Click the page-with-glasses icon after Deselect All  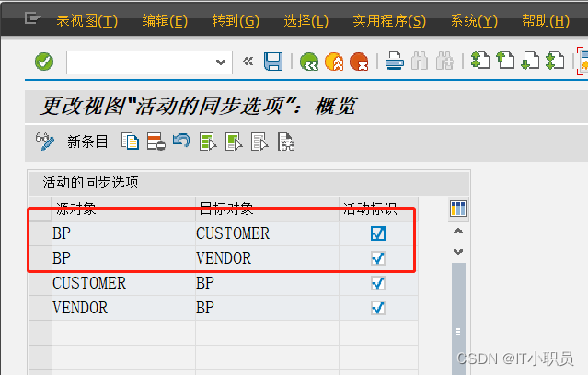[x=286, y=142]
